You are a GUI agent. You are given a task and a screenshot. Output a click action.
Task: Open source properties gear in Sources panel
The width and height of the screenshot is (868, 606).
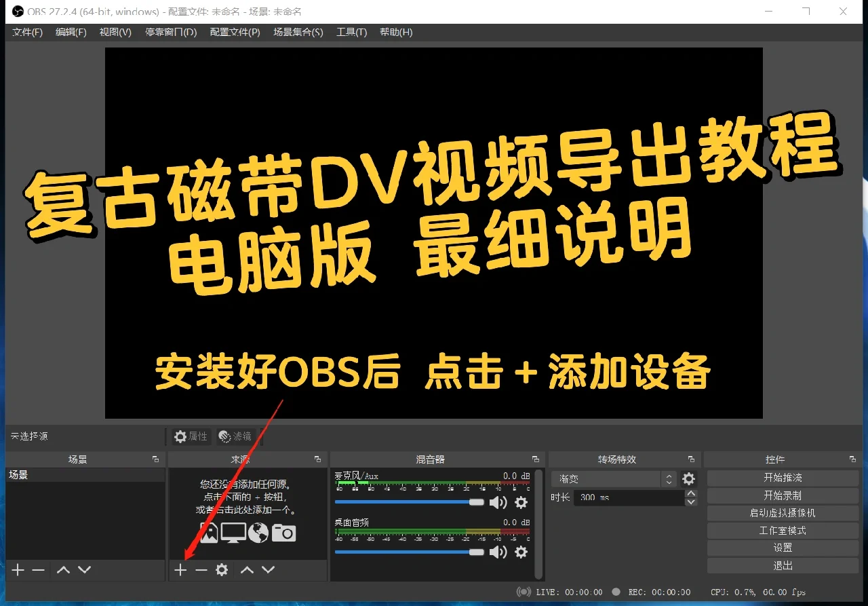222,570
